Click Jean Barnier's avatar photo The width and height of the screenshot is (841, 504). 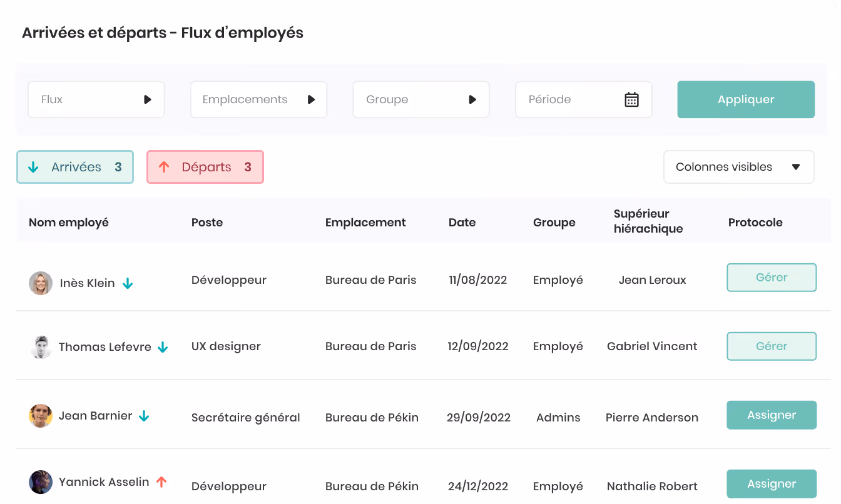pyautogui.click(x=41, y=416)
